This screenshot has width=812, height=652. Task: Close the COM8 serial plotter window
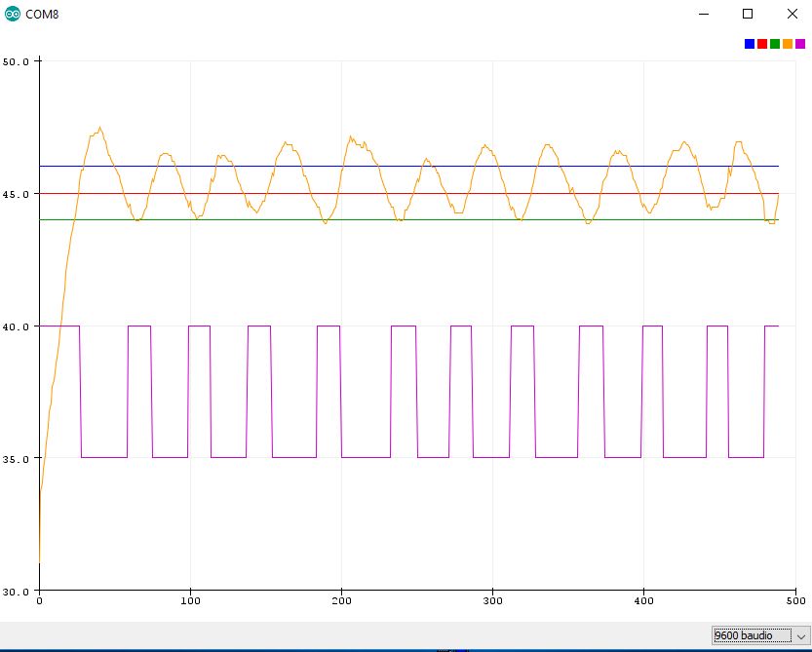click(791, 14)
